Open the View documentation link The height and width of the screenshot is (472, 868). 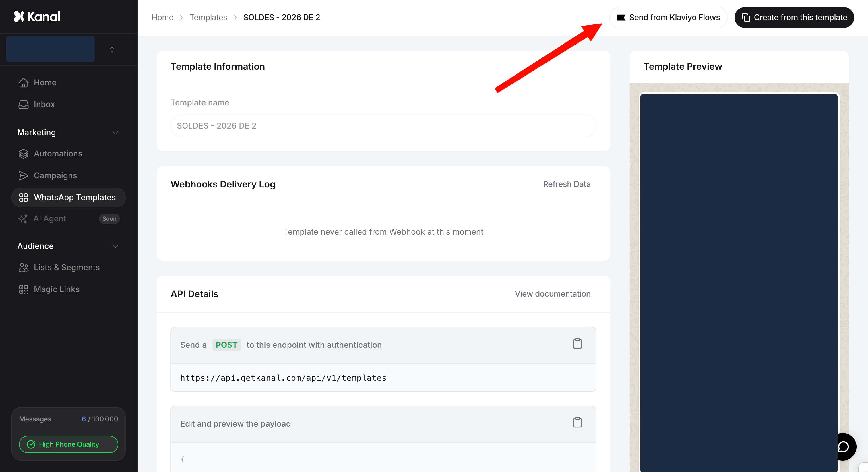(552, 294)
